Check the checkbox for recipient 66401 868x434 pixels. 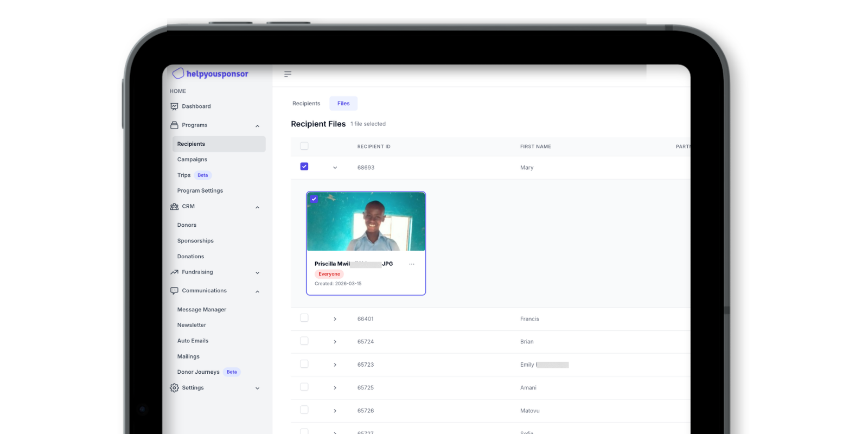pos(304,318)
